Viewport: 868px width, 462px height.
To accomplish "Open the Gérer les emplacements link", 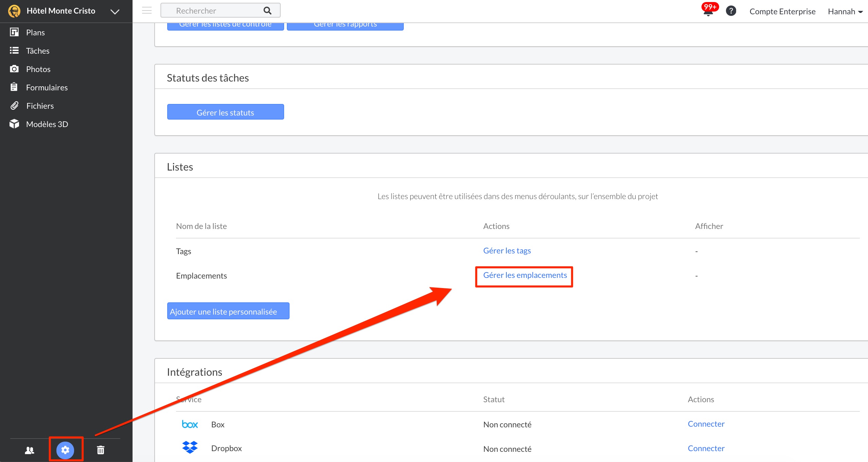I will click(x=525, y=275).
